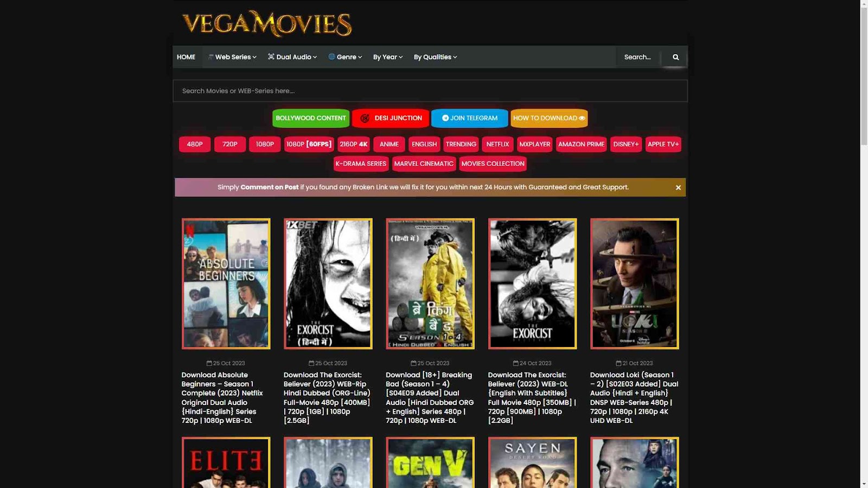Open the Marvel Cinematic tag
Viewport: 868px width, 488px height.
pos(424,164)
